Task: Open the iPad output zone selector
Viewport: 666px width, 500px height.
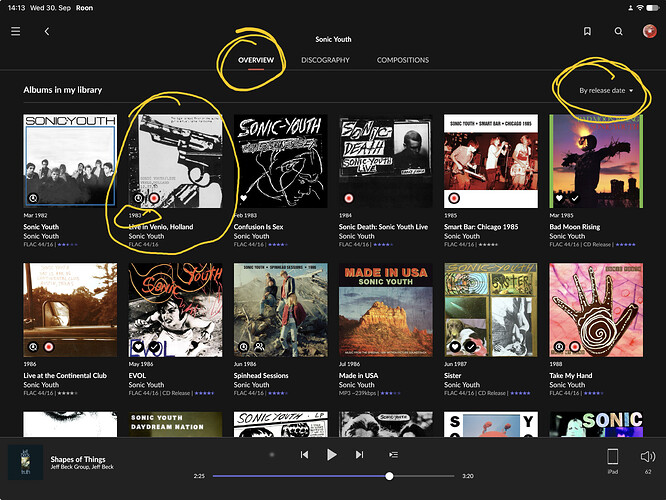Action: point(612,461)
